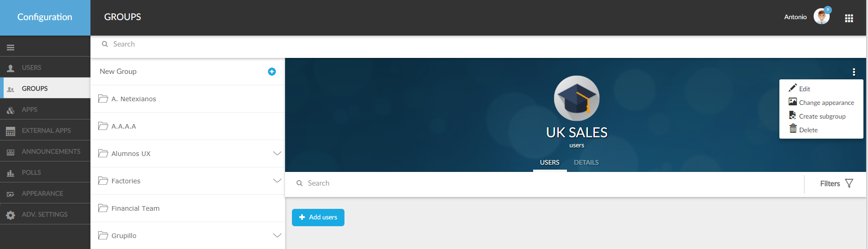Click the notification badge on avatar

828,10
